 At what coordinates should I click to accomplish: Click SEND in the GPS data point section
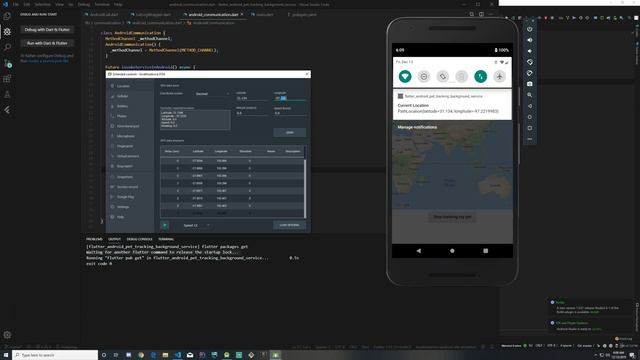tap(289, 132)
